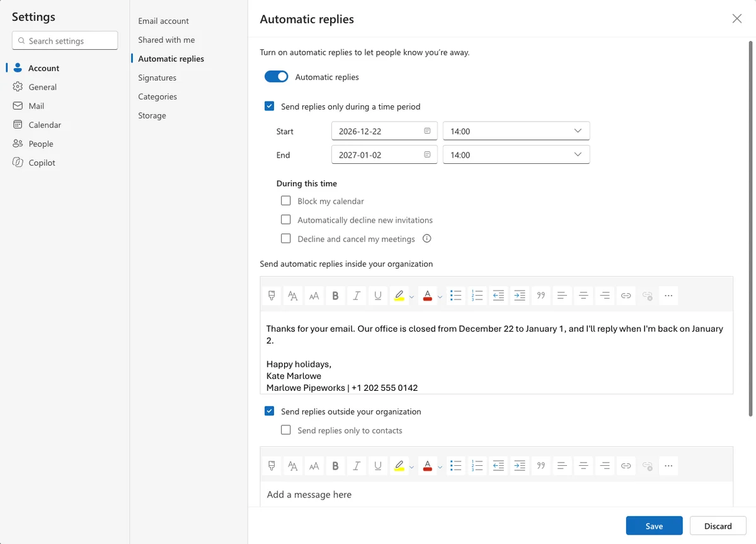The width and height of the screenshot is (756, 544).
Task: Expand font color options in outside-organization editor
Action: point(440,467)
